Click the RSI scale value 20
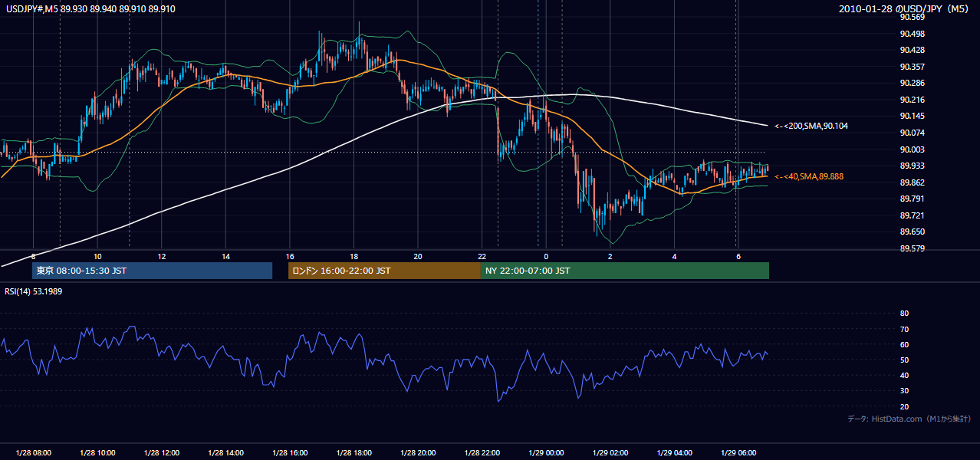Viewport: 980px width, 460px height. (x=904, y=406)
